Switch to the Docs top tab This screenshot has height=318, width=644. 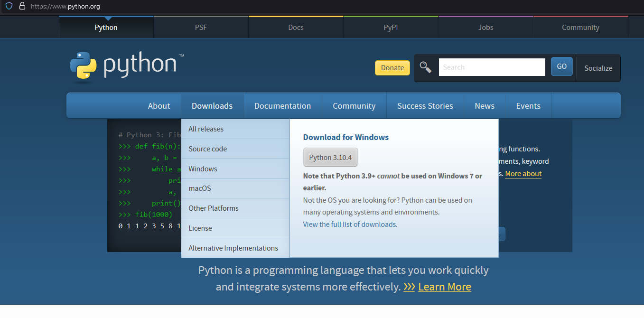pyautogui.click(x=296, y=28)
